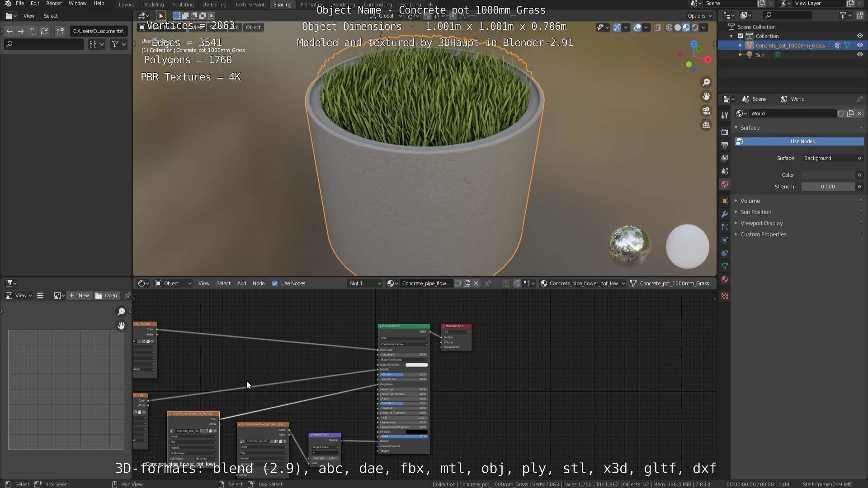The height and width of the screenshot is (488, 868).
Task: Click the viewport zoom magnifier icon
Action: click(x=706, y=82)
